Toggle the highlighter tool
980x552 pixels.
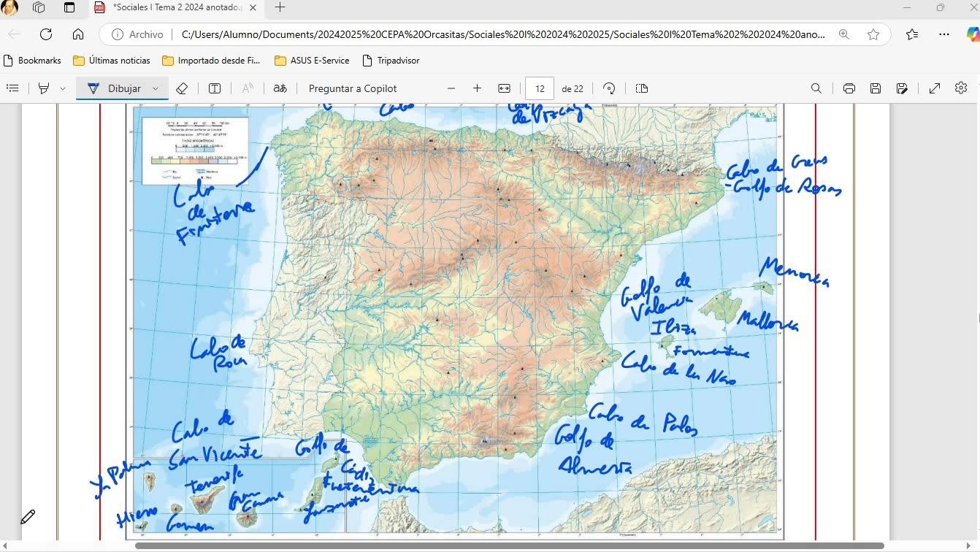(44, 88)
